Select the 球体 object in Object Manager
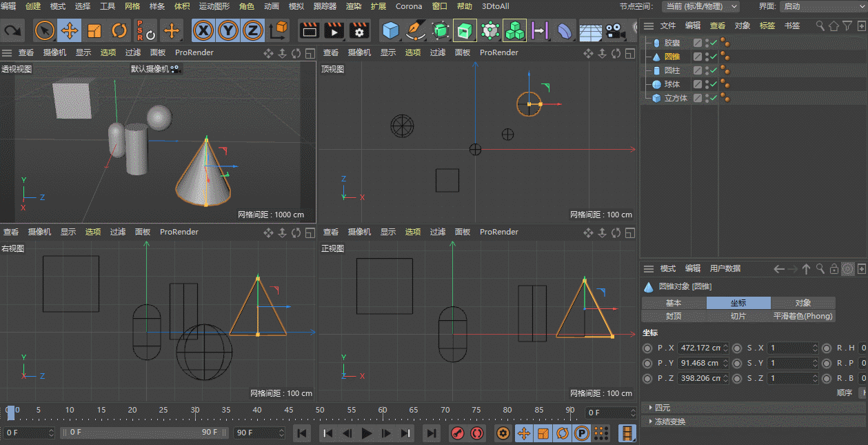868x445 pixels. (672, 84)
